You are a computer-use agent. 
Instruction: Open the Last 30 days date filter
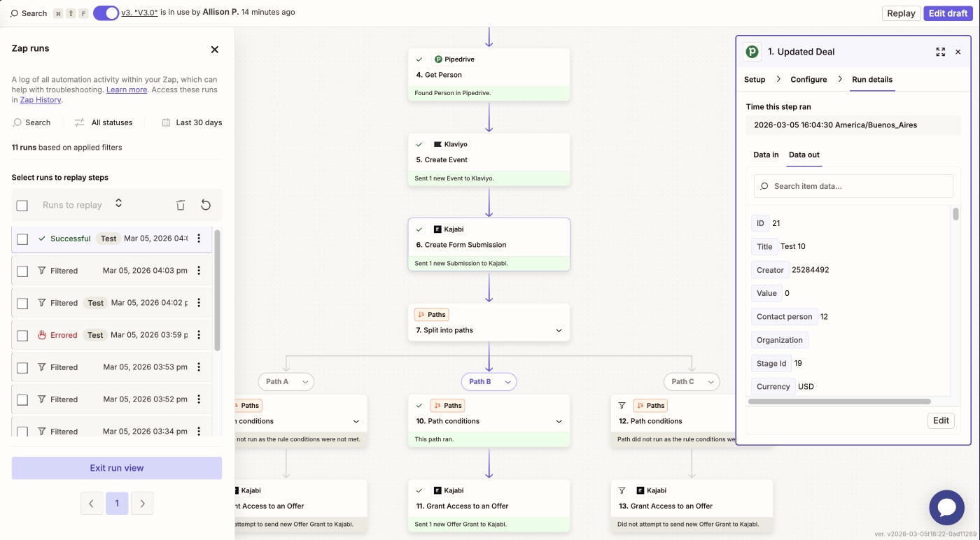pyautogui.click(x=192, y=122)
